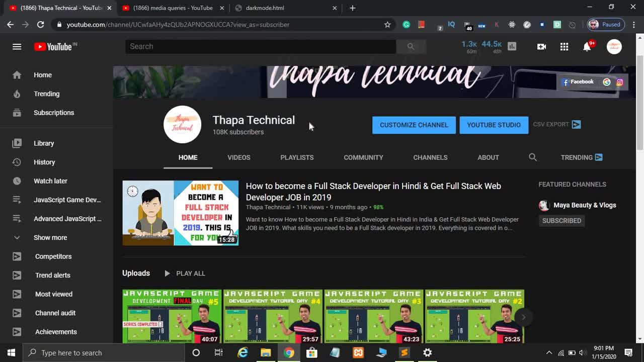The height and width of the screenshot is (362, 644).
Task: Reload the page
Action: (x=41, y=24)
